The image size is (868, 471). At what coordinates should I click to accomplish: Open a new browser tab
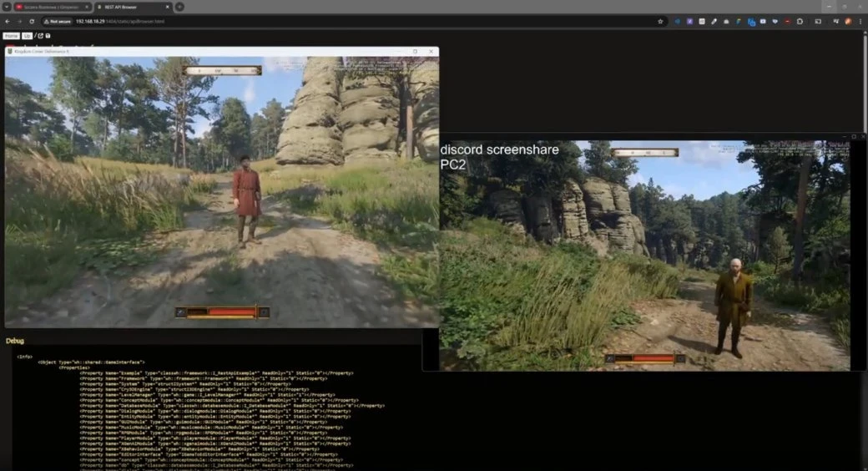pos(179,7)
